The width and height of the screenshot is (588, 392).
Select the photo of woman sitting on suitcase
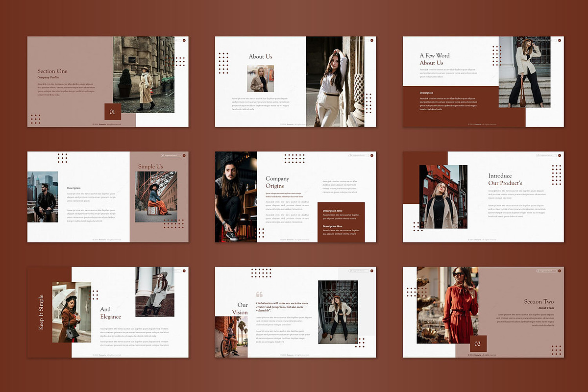(156, 197)
